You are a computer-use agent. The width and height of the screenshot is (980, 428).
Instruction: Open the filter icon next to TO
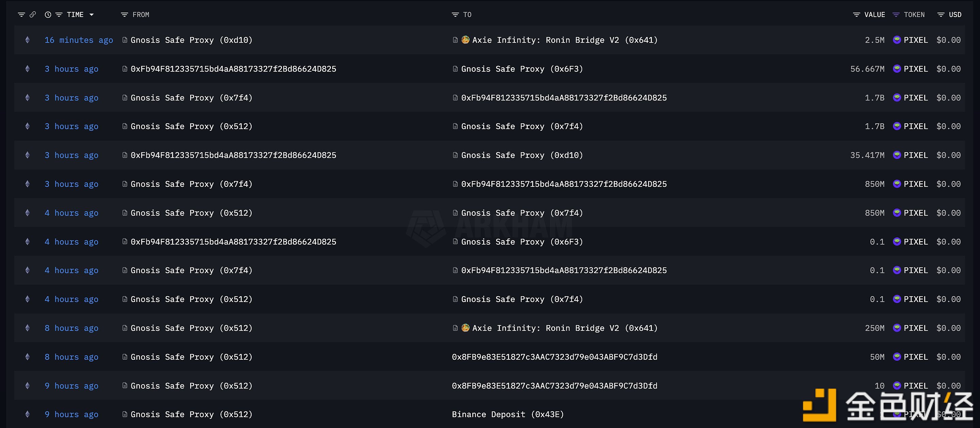[455, 15]
